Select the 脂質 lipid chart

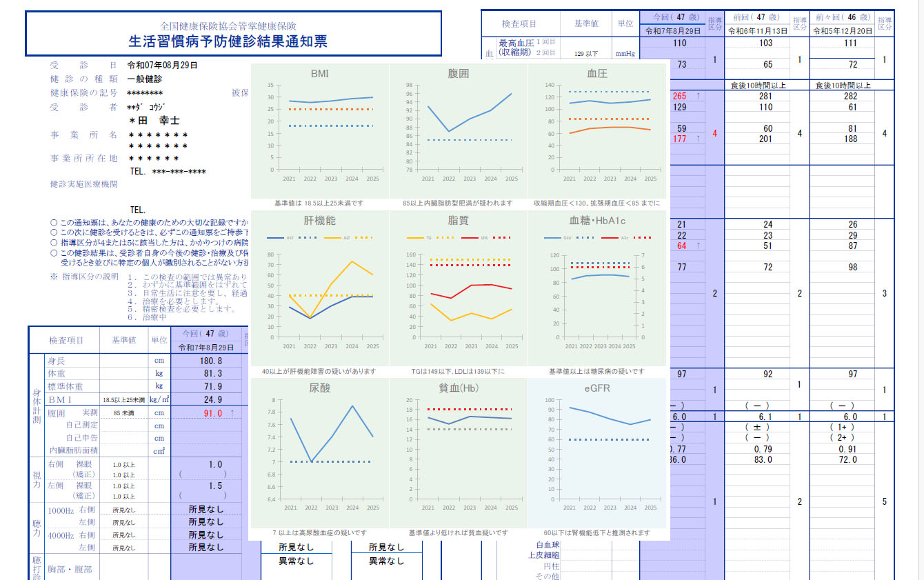pyautogui.click(x=458, y=290)
